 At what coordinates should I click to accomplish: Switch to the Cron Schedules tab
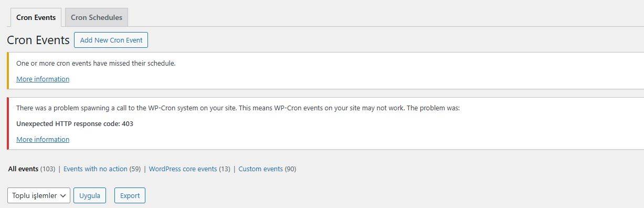[x=97, y=17]
